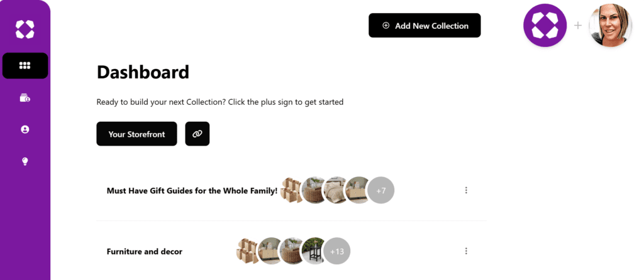Open the lightbulb tips icon in sidebar

(25, 161)
